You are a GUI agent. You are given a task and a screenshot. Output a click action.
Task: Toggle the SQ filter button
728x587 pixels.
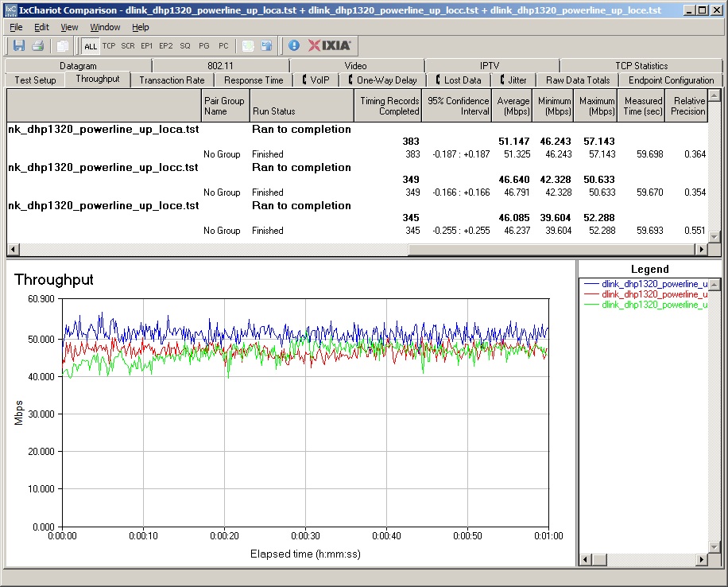coord(185,45)
